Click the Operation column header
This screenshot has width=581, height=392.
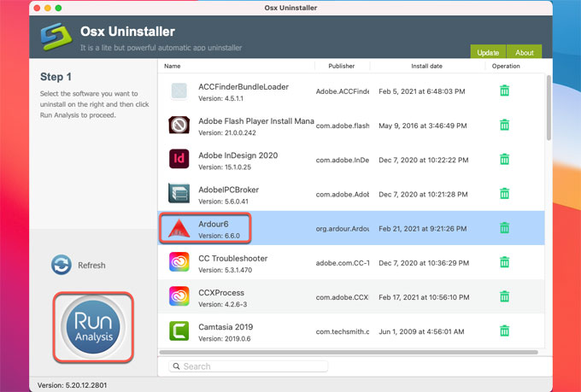point(506,66)
